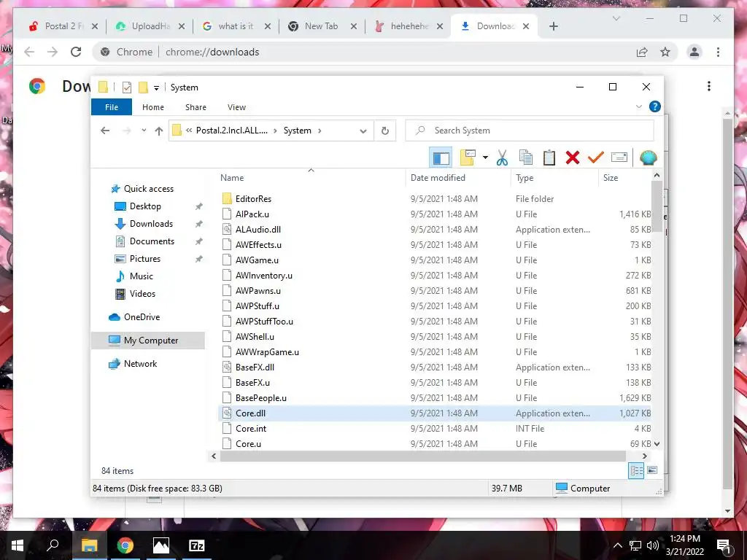Screen dimensions: 747x560
Task: Select the ALAudio.dll file
Action: pyautogui.click(x=258, y=230)
